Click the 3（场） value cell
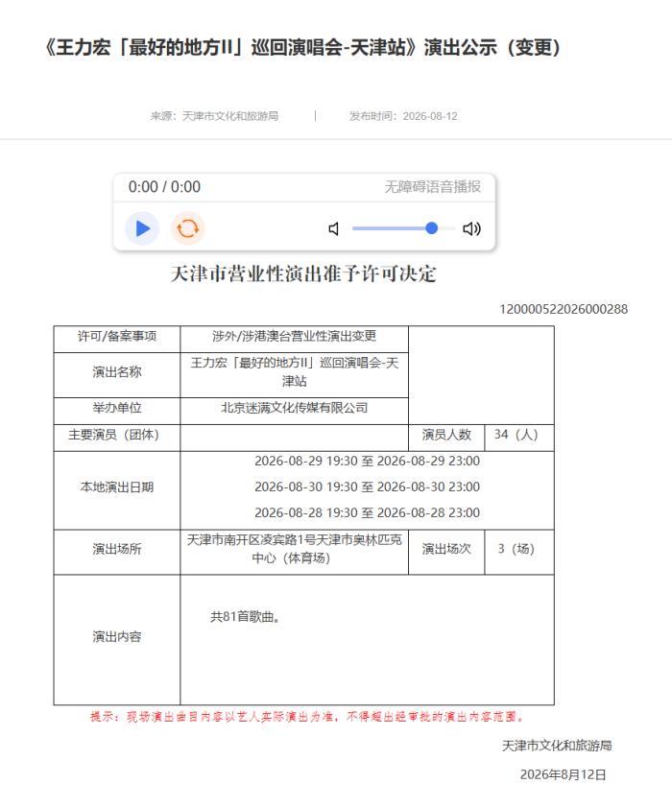Viewport: 672px width, 807px height. point(519,553)
